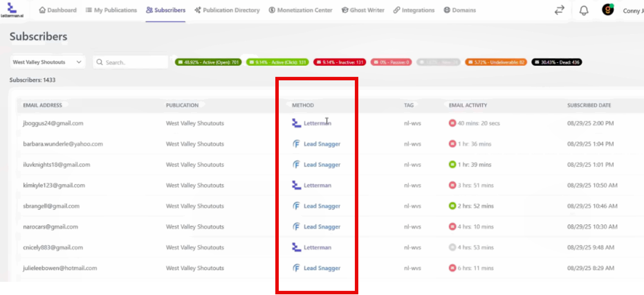This screenshot has height=295, width=644.
Task: Click date 08/29/25 8:29 AM
Action: [x=591, y=268]
